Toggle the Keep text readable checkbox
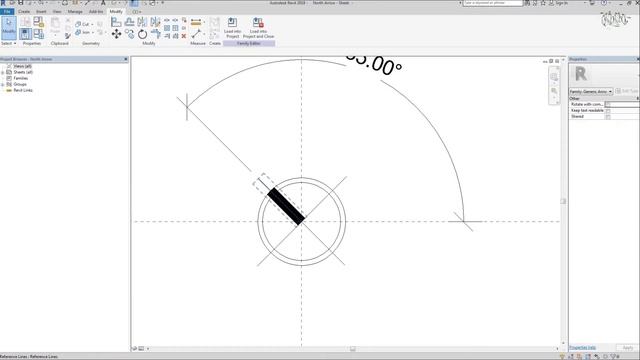 tap(608, 111)
